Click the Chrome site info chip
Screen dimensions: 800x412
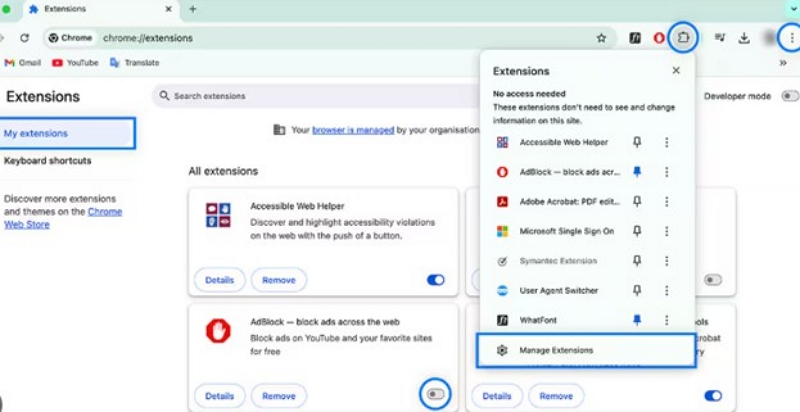[71, 38]
